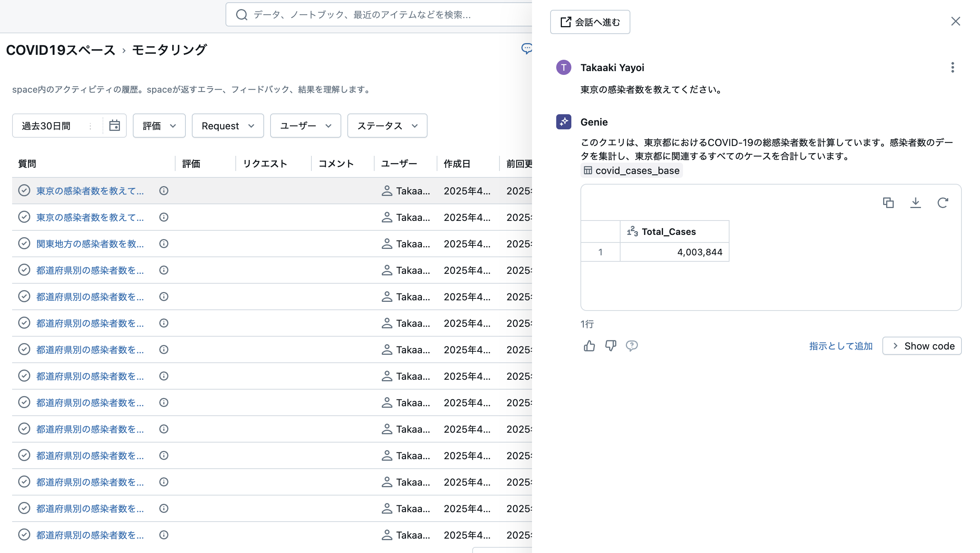Open the three-dot overflow menu
This screenshot has width=980, height=553.
(953, 67)
